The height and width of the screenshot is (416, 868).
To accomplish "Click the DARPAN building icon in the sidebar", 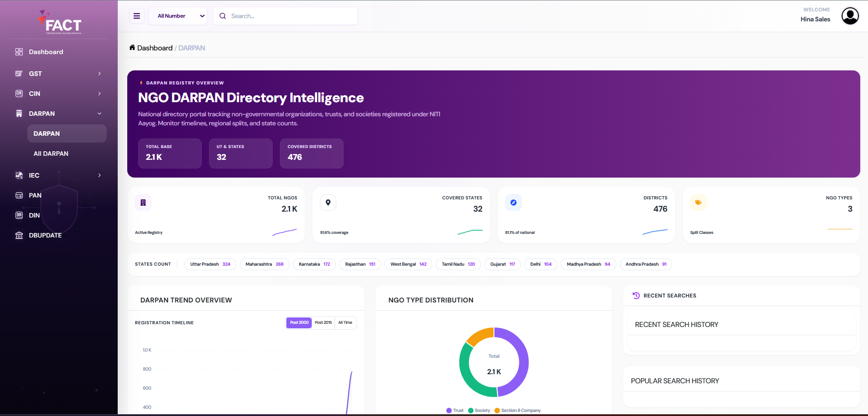I will coord(19,114).
